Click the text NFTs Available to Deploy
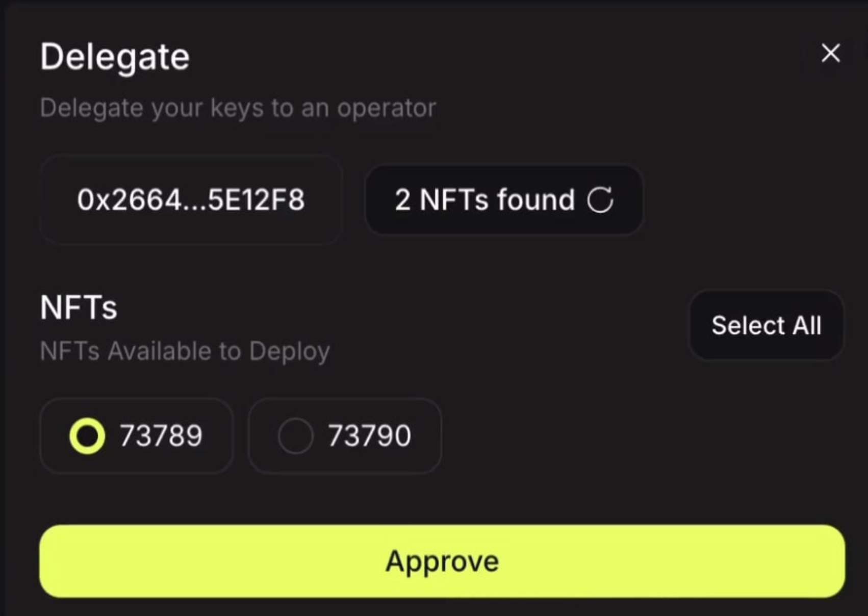The image size is (868, 616). [185, 350]
